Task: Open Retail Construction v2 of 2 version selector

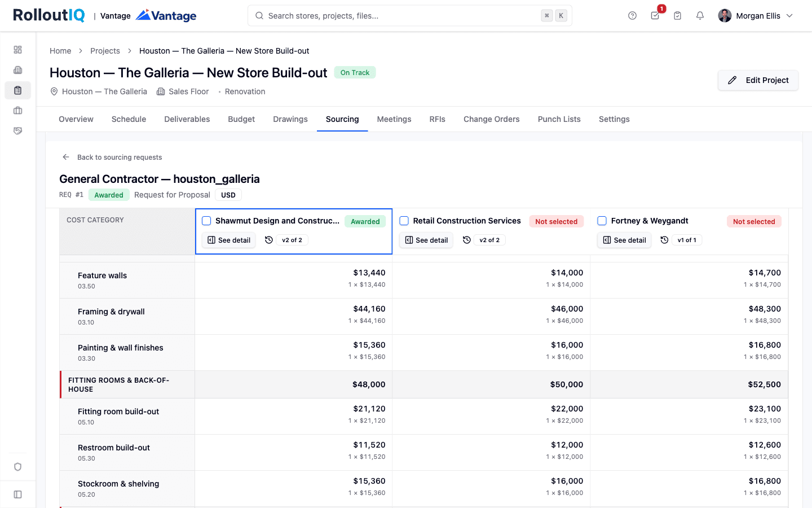Action: [489, 240]
